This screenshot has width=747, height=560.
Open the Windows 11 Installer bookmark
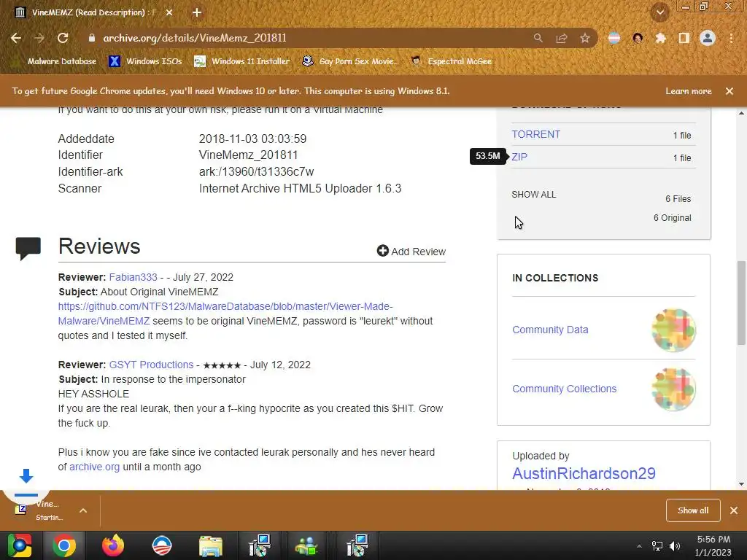242,61
